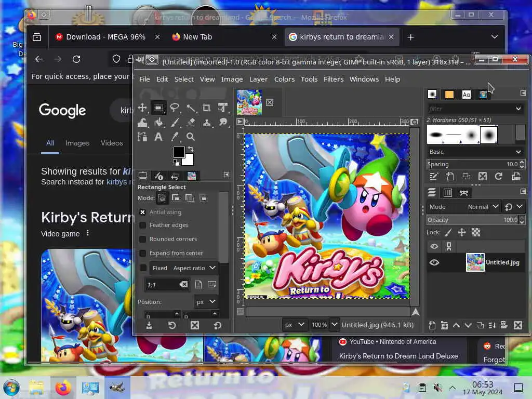Select the Zoom magnifier tool

(x=191, y=137)
